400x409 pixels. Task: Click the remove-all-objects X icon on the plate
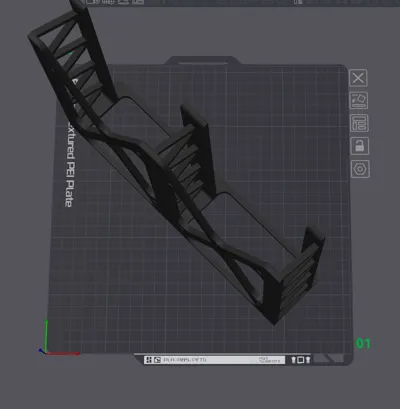358,78
